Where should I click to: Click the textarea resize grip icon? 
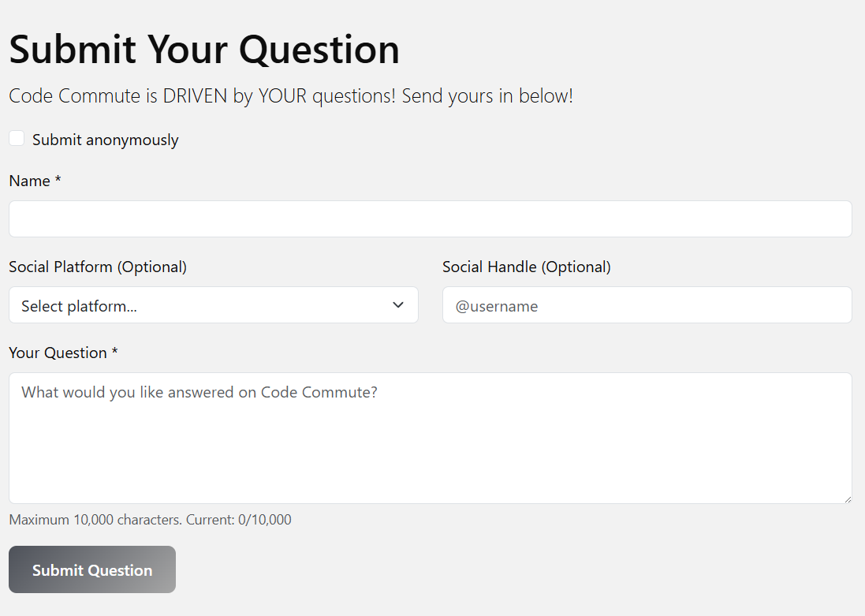(x=848, y=498)
